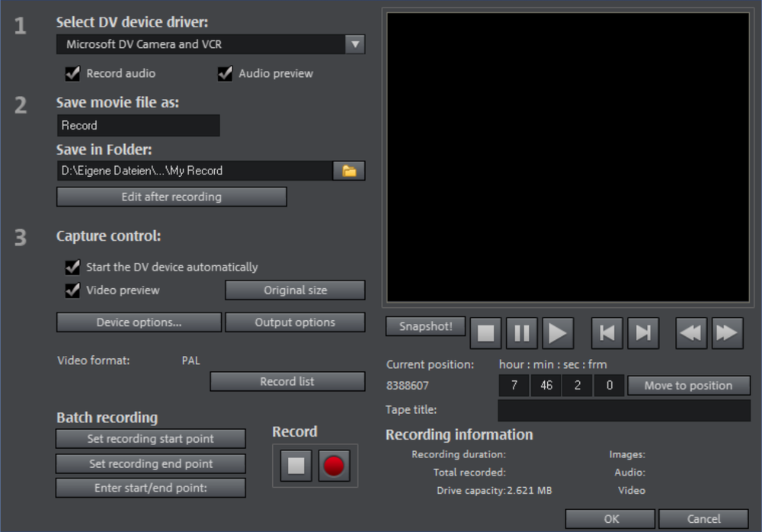The height and width of the screenshot is (532, 762).
Task: Click the transport stop button under preview
Action: tap(486, 333)
